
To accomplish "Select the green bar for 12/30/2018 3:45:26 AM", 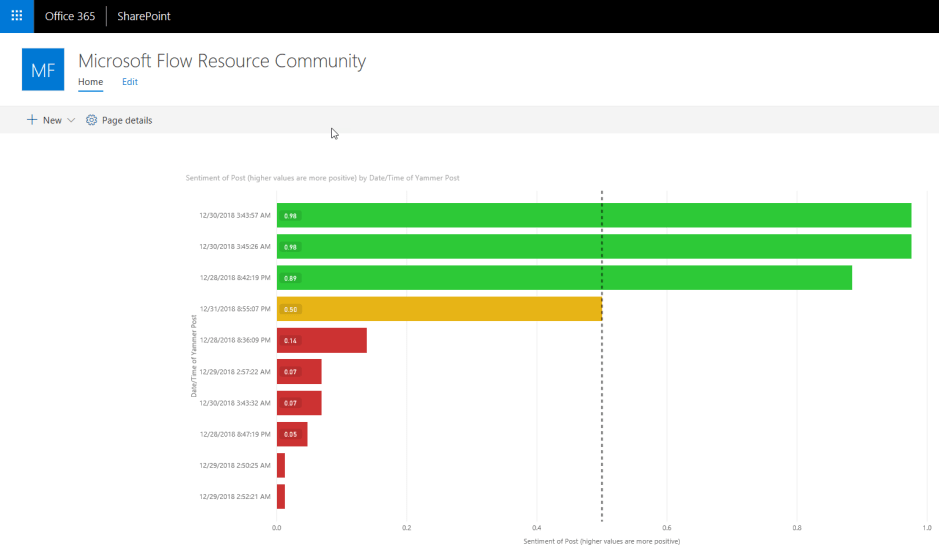I will (x=594, y=246).
